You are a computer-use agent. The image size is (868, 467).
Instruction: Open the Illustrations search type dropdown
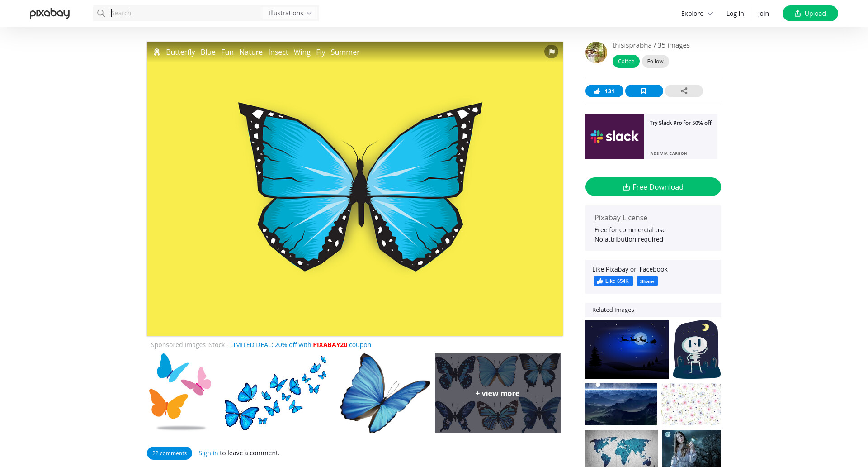(x=290, y=13)
